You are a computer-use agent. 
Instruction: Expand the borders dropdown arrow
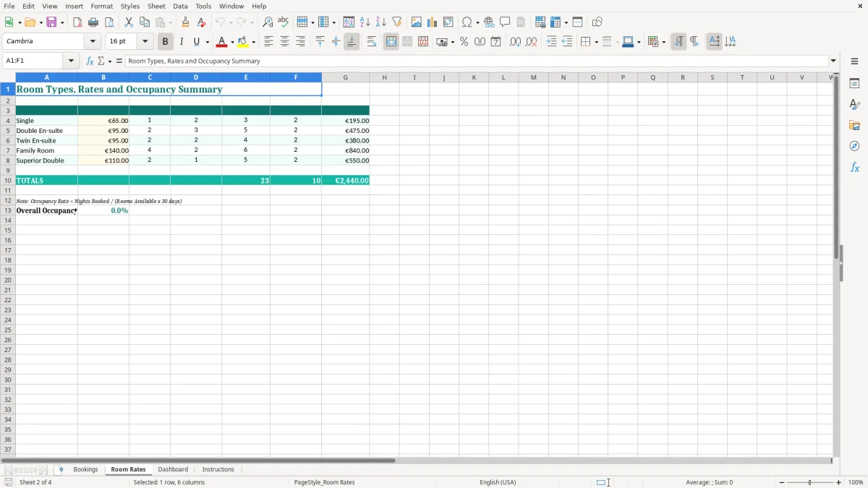pyautogui.click(x=595, y=42)
